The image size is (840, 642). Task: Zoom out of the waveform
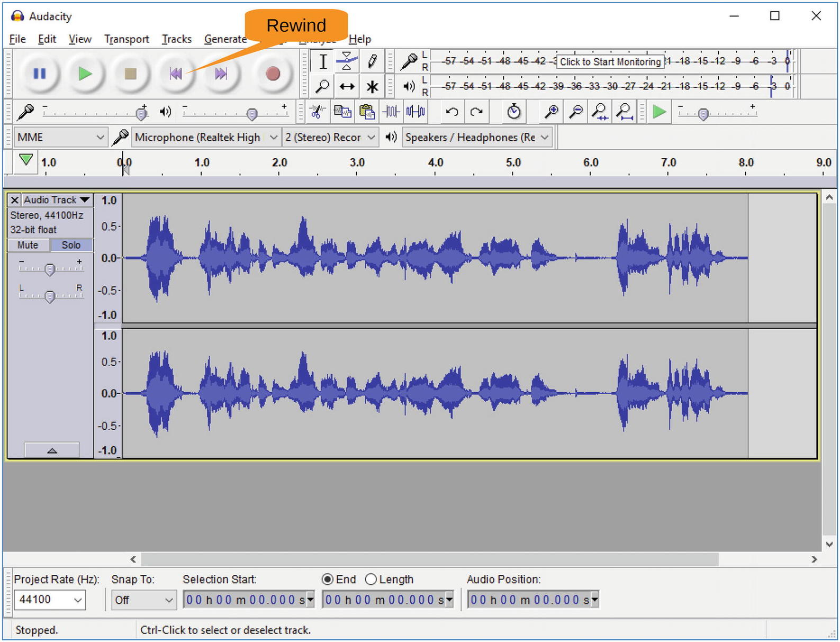pos(575,112)
